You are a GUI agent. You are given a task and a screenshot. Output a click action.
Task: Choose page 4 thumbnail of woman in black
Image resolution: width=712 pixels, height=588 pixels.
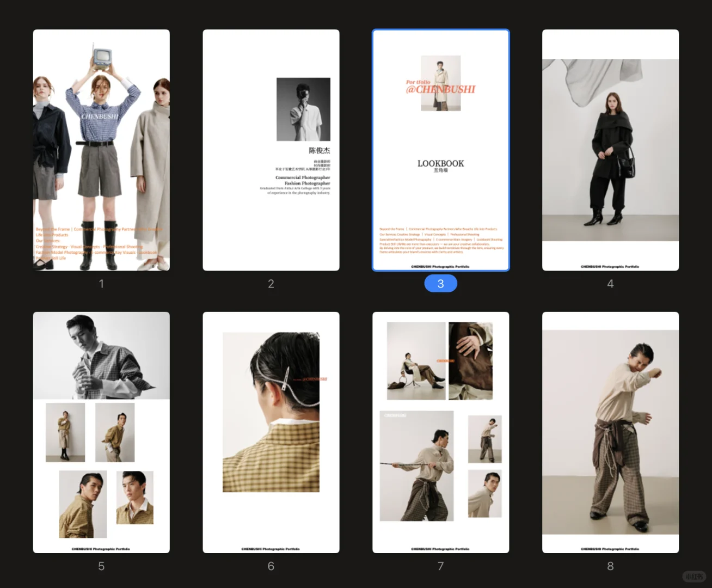pos(611,150)
